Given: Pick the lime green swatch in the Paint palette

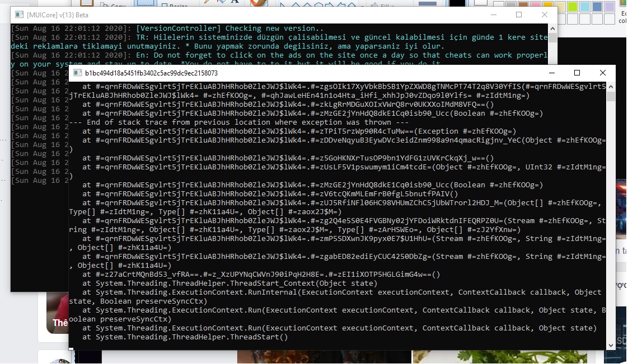Looking at the screenshot, I should (x=573, y=6).
